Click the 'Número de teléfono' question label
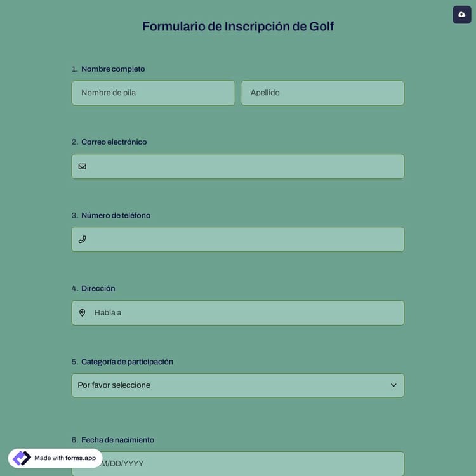 pos(116,215)
